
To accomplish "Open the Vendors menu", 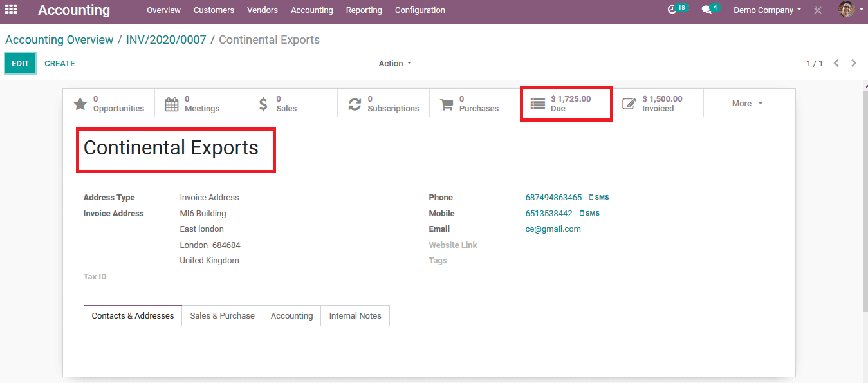I will click(263, 10).
